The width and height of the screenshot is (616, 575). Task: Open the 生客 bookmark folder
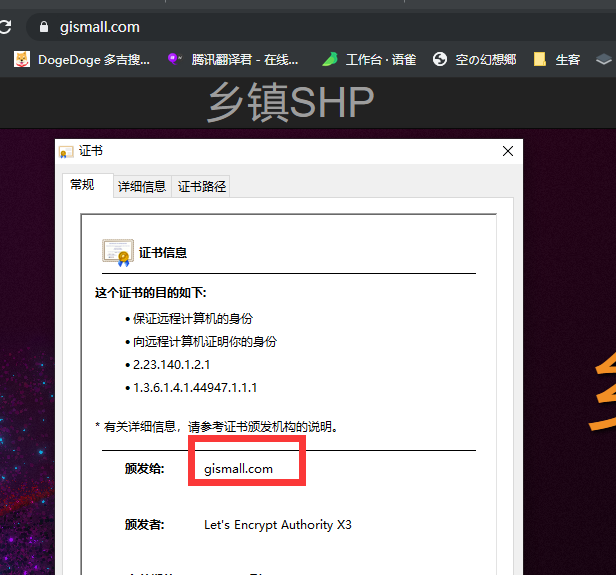[557, 60]
